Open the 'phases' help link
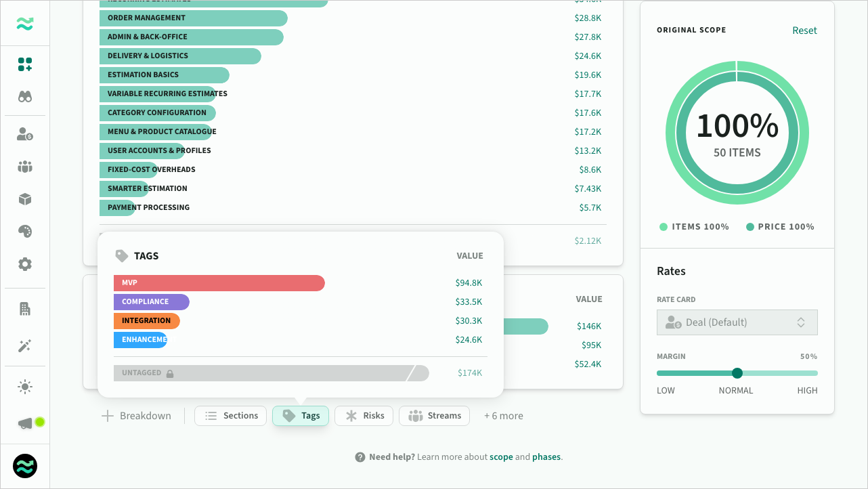This screenshot has width=868, height=489. point(546,457)
